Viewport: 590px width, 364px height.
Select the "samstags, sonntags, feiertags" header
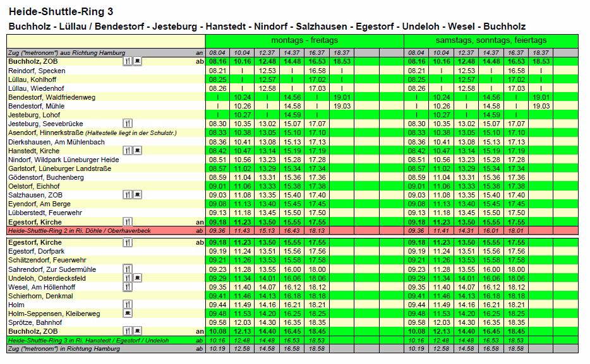(490, 40)
